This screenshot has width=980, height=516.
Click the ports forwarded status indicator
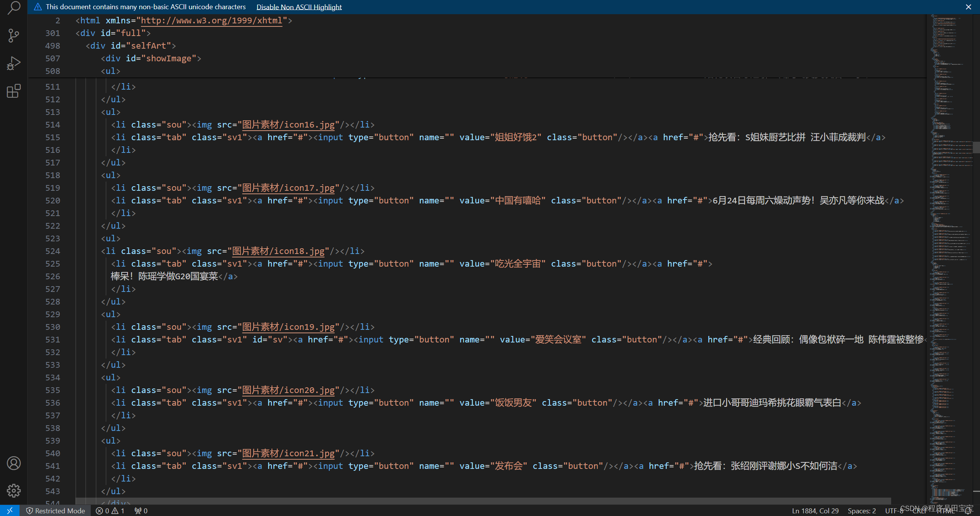(141, 511)
